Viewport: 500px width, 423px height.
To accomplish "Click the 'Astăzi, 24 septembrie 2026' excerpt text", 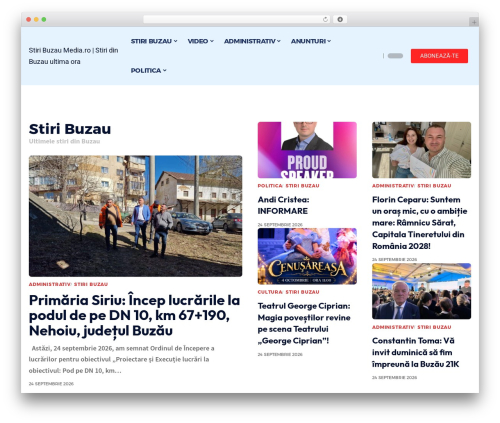I will tap(122, 359).
